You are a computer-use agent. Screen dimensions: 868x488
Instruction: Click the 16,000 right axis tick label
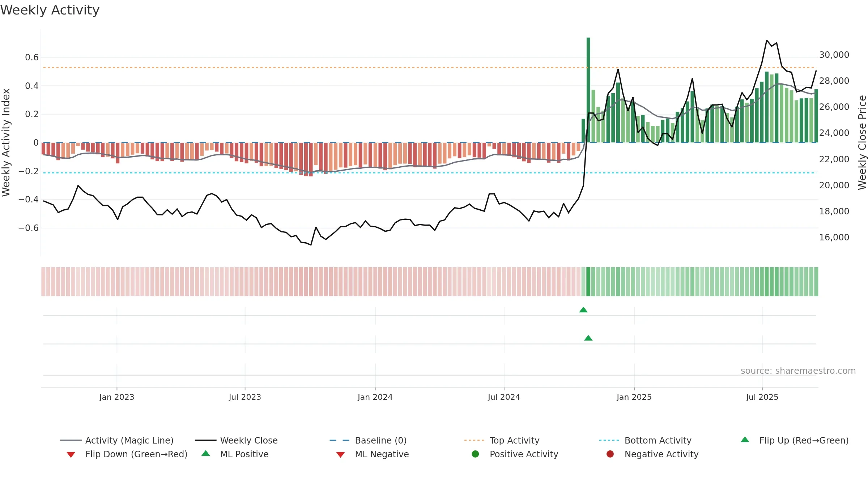(834, 237)
